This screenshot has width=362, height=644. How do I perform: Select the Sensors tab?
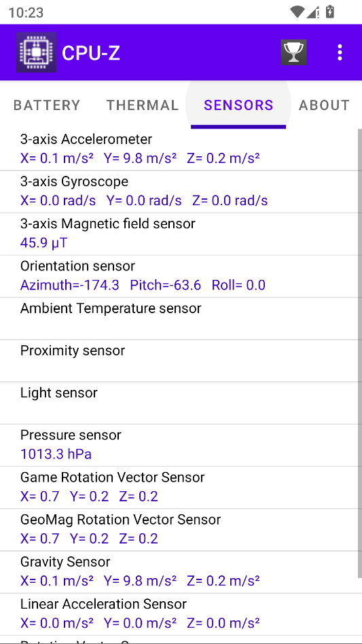(x=238, y=105)
